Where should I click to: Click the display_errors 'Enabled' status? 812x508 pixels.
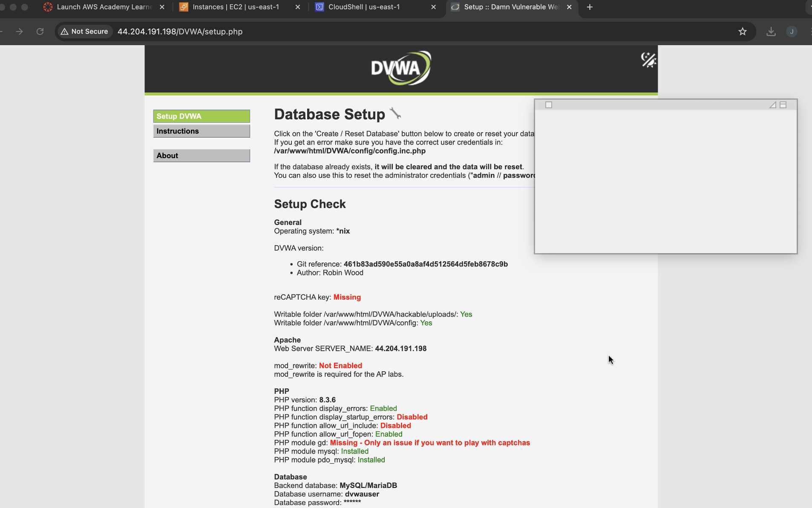[383, 408]
